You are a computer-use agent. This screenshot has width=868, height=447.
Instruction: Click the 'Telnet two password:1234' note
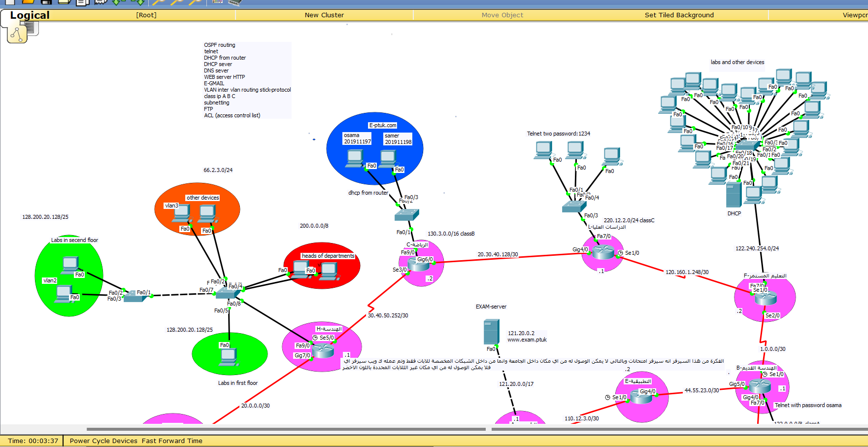(x=559, y=134)
